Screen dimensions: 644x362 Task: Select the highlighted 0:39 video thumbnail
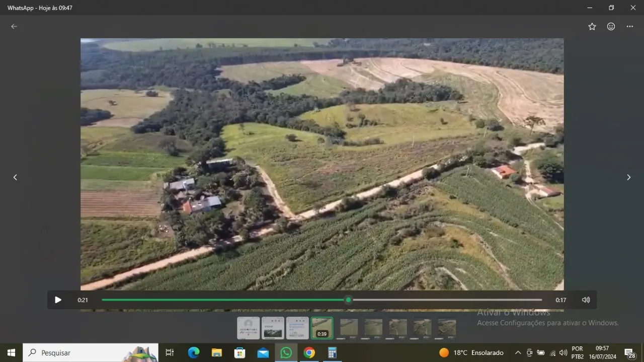(322, 328)
